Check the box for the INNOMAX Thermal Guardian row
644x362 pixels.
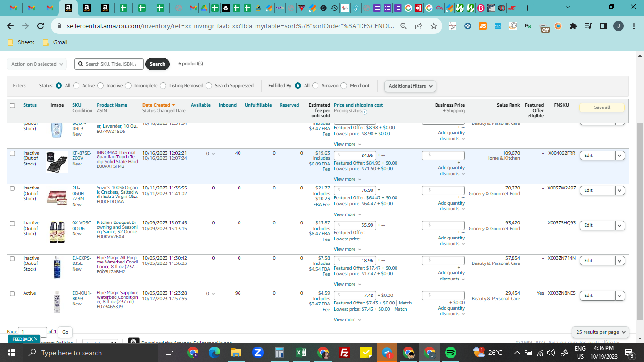[12, 153]
